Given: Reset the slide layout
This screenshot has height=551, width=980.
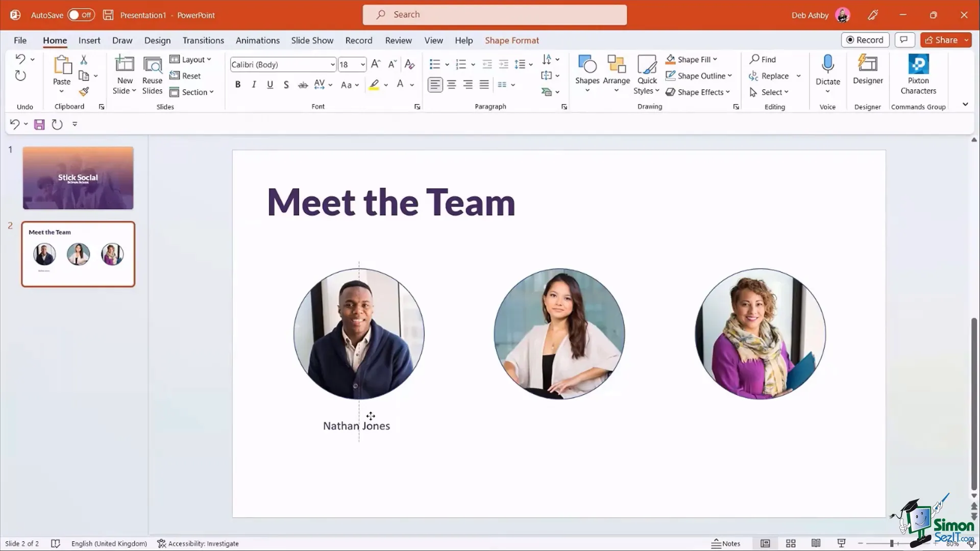Looking at the screenshot, I should tap(185, 76).
